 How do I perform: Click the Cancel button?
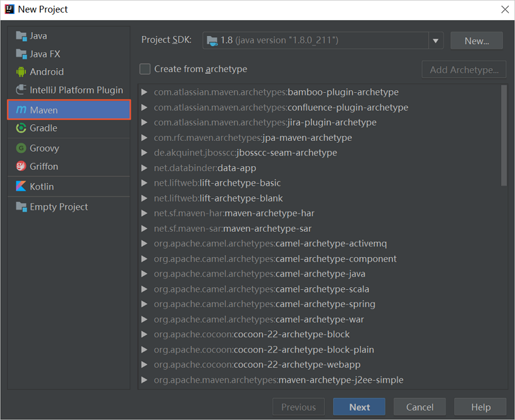coord(419,407)
